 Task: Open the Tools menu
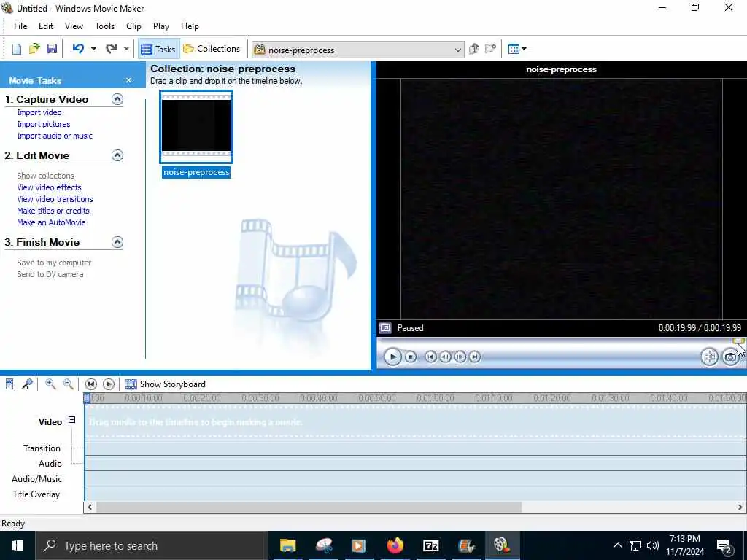pyautogui.click(x=104, y=26)
